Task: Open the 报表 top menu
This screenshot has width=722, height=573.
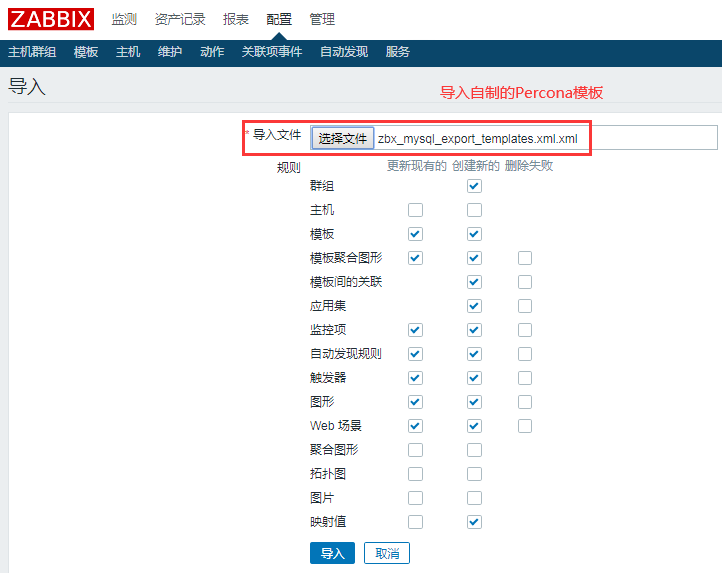Action: click(236, 19)
